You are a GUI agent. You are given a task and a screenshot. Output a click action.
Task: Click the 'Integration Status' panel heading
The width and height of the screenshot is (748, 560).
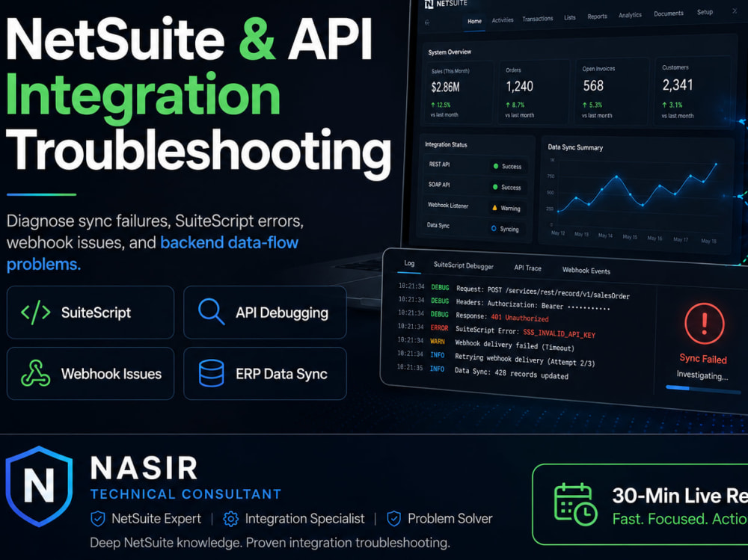click(446, 144)
